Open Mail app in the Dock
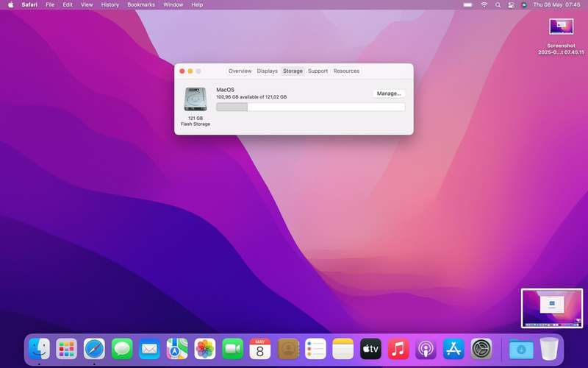Viewport: 588px width, 368px height. pyautogui.click(x=149, y=349)
